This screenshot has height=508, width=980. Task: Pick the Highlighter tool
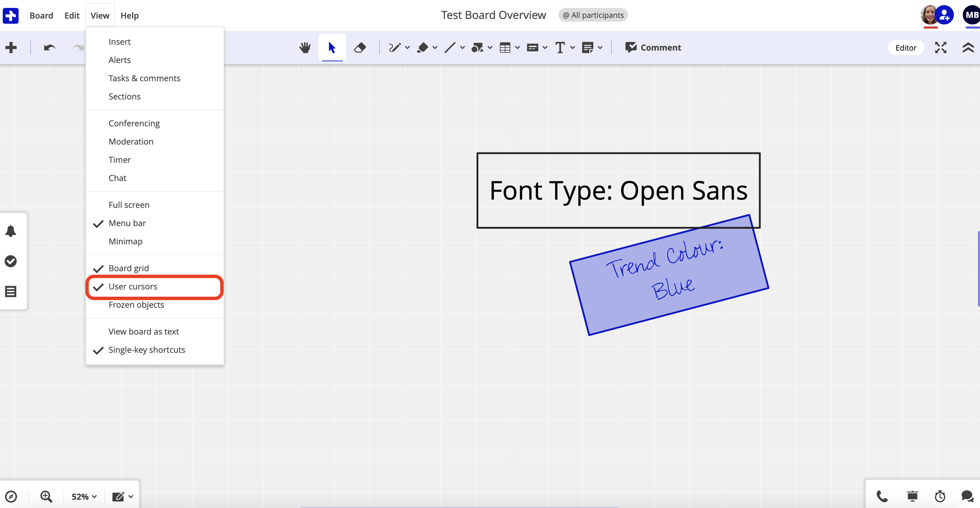coord(423,47)
